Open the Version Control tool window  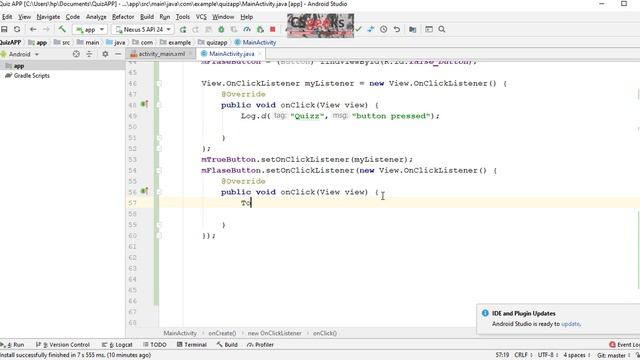click(x=62, y=344)
